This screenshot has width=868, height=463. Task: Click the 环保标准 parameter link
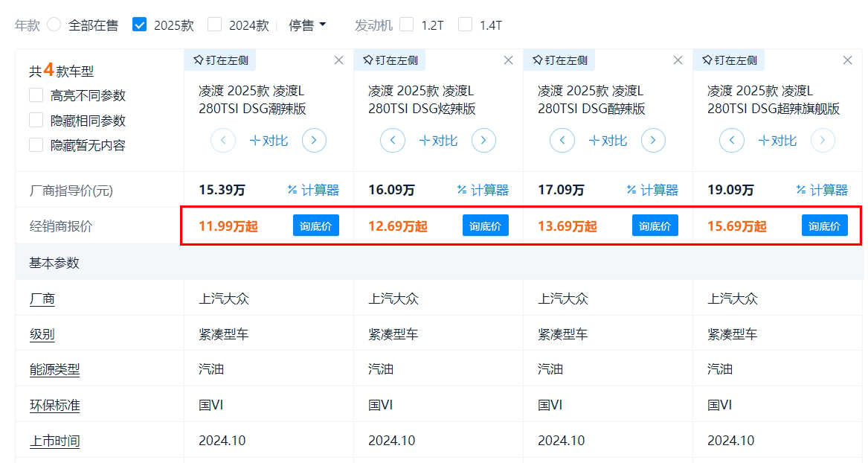tap(54, 406)
